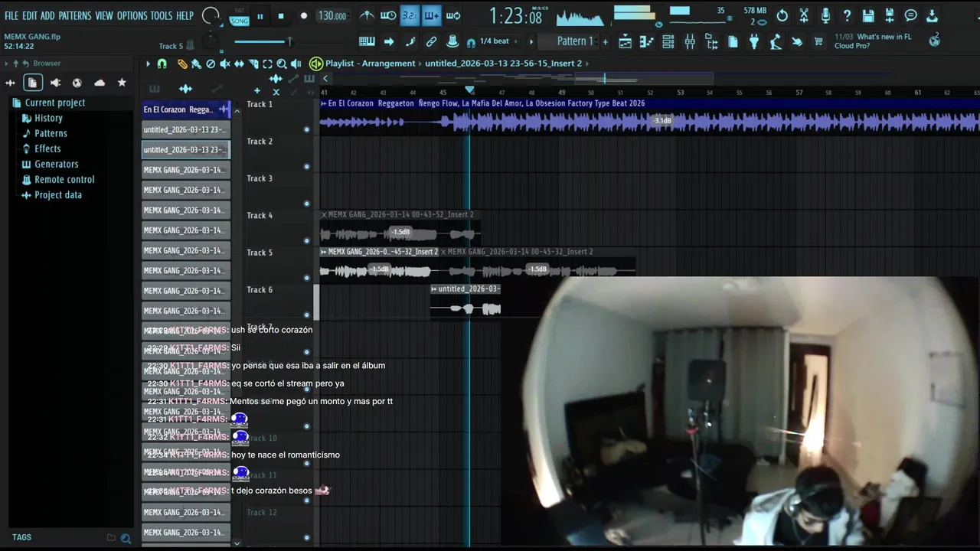Screen dimensions: 980x551
Task: Click the record button
Action: [x=303, y=16]
